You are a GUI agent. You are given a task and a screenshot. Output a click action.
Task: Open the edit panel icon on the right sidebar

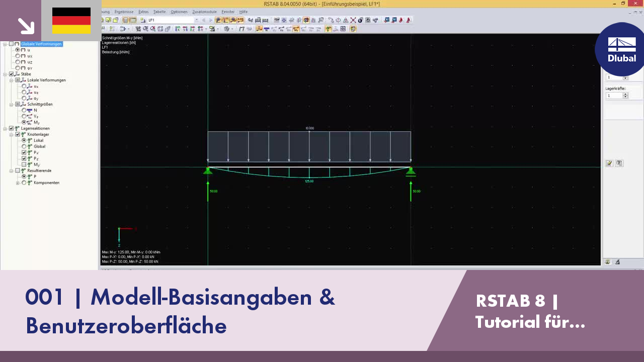click(x=609, y=163)
